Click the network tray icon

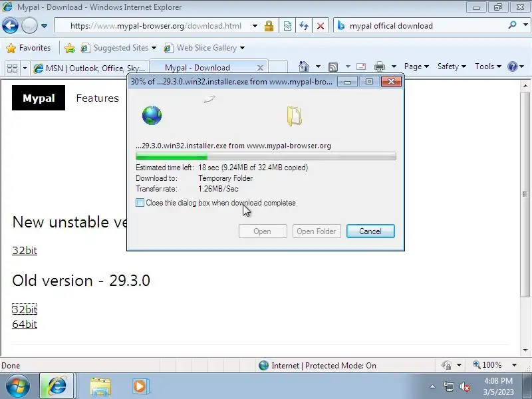pyautogui.click(x=448, y=386)
